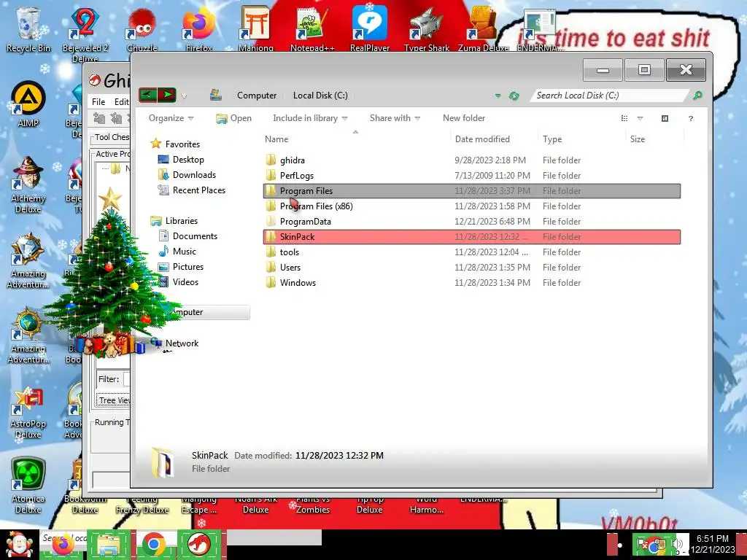Click the New folder button
The height and width of the screenshot is (560, 747).
pos(464,118)
